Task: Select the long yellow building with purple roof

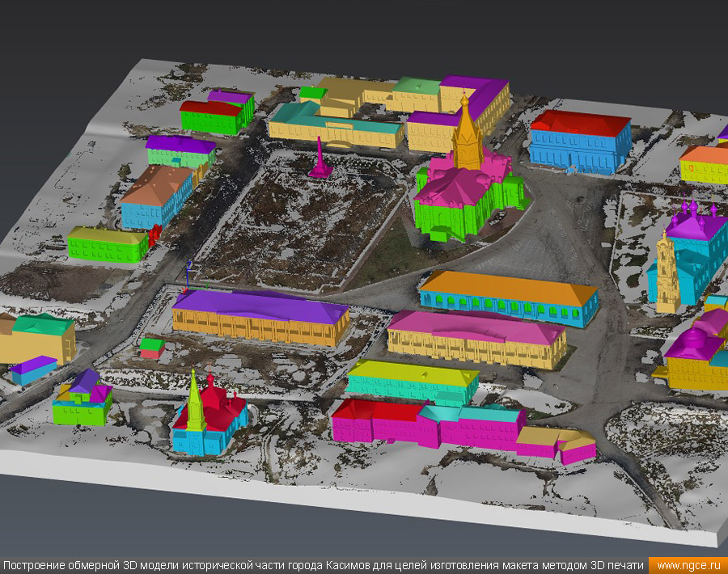Action: tap(260, 317)
